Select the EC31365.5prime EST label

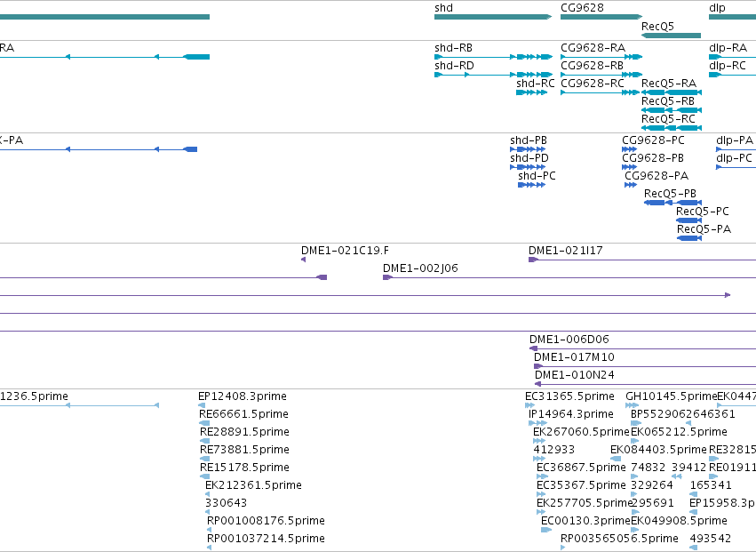click(x=570, y=396)
